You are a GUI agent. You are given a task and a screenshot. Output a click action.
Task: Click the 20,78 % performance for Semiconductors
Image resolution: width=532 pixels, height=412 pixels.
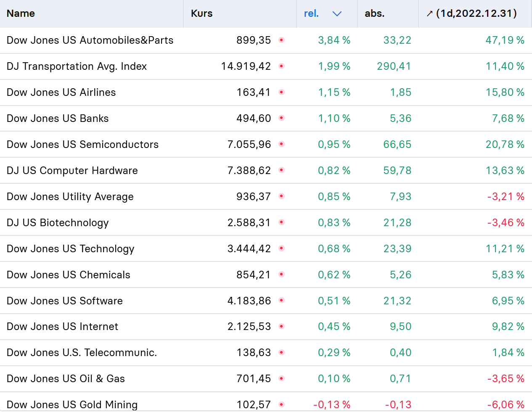pos(505,144)
